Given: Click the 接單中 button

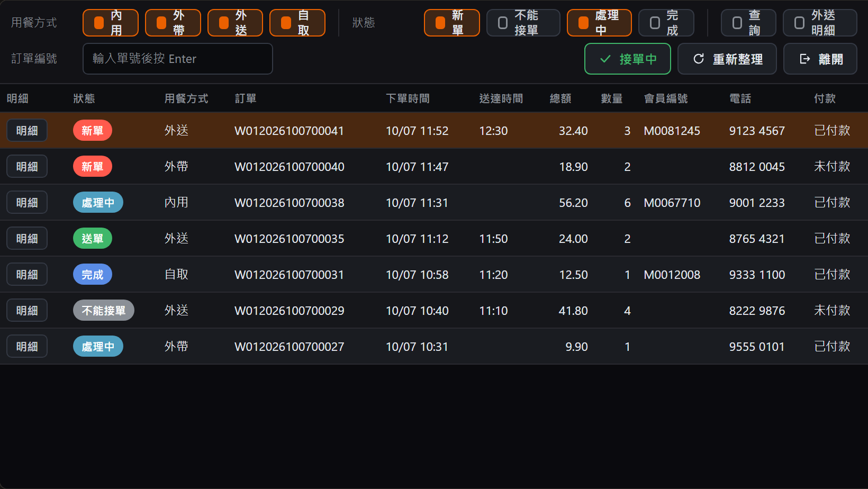Looking at the screenshot, I should (627, 59).
